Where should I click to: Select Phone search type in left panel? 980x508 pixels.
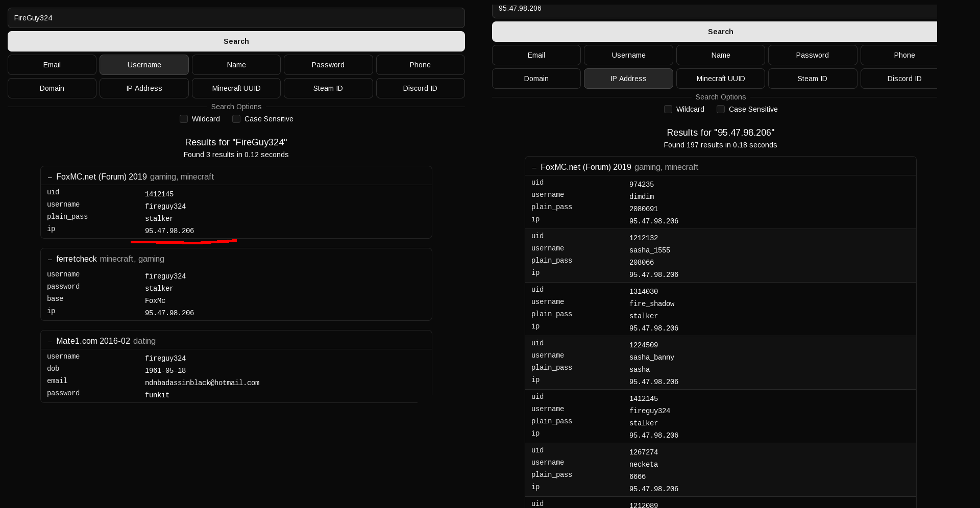click(420, 65)
